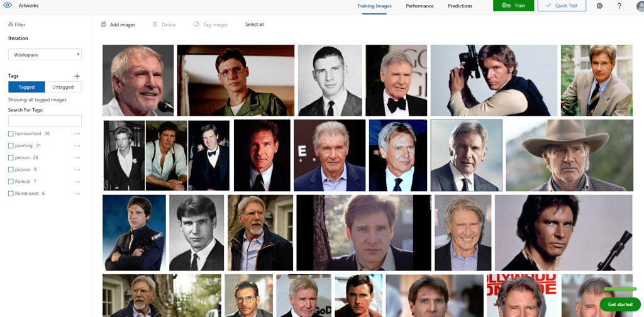The width and height of the screenshot is (644, 317).
Task: Enable the painting tag checkbox
Action: tap(11, 146)
